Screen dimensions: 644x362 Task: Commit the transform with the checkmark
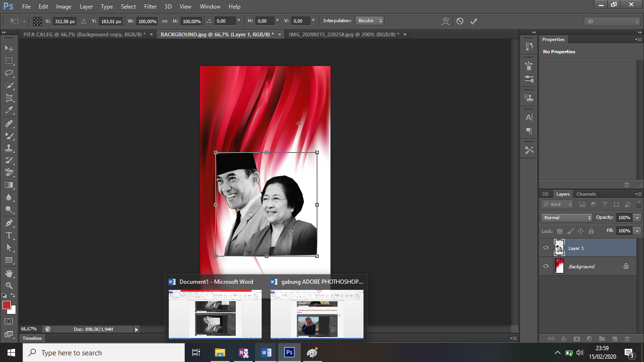pos(474,21)
